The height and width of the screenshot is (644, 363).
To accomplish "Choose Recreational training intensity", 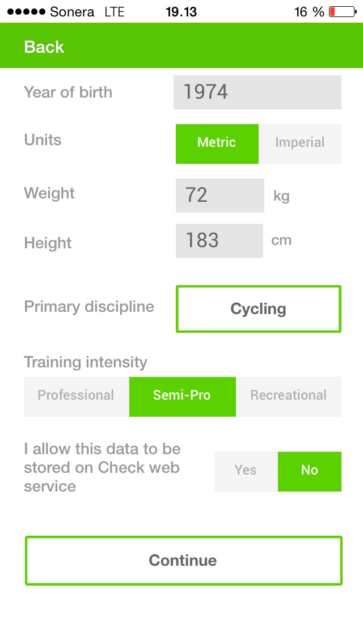I will coord(289,396).
